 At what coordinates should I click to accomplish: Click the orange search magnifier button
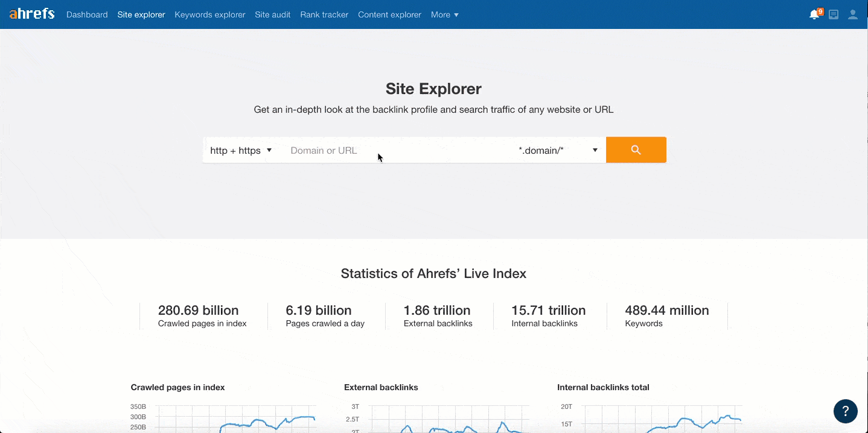point(636,150)
